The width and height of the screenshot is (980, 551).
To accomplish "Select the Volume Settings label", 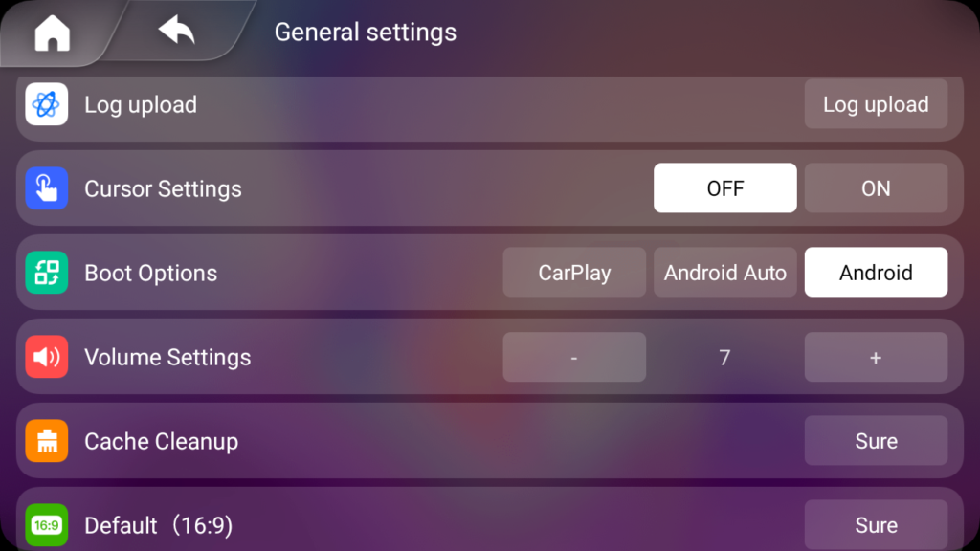I will [x=167, y=358].
